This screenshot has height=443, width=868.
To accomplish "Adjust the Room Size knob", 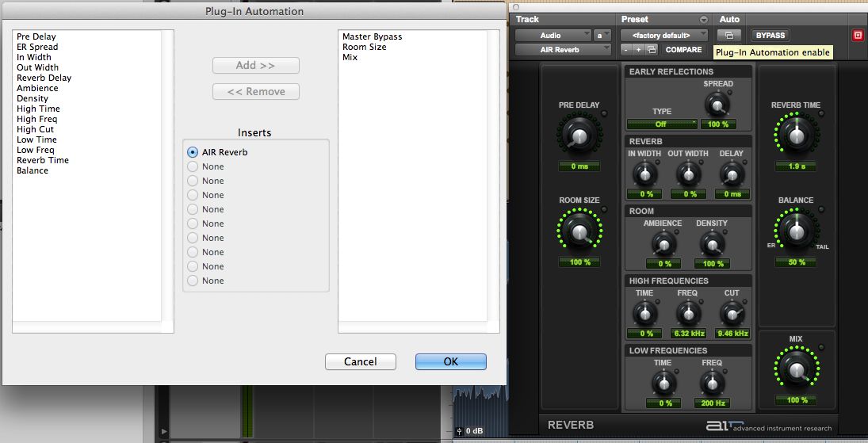I will tap(579, 232).
